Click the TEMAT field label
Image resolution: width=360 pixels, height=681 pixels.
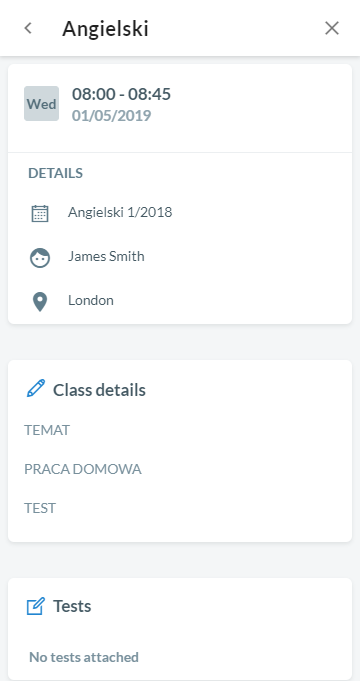coord(47,430)
